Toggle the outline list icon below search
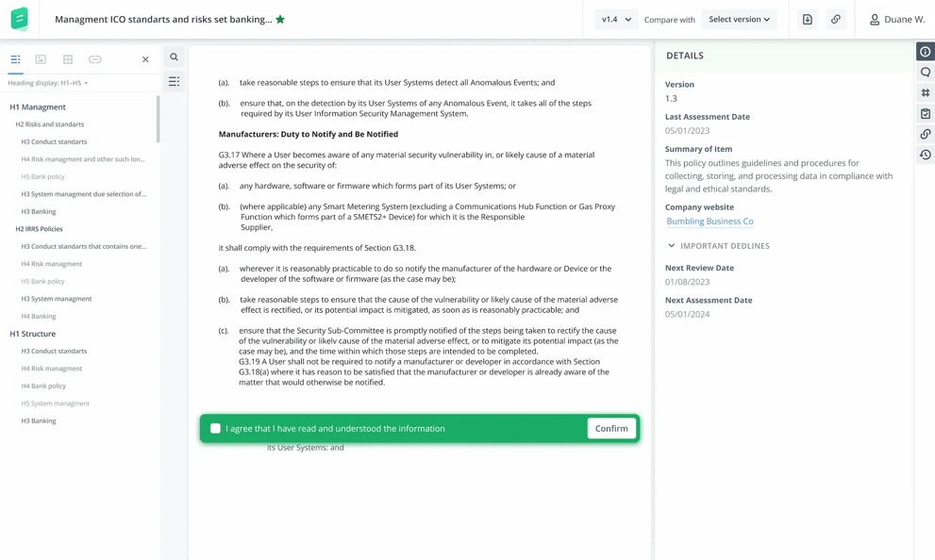 [x=175, y=81]
